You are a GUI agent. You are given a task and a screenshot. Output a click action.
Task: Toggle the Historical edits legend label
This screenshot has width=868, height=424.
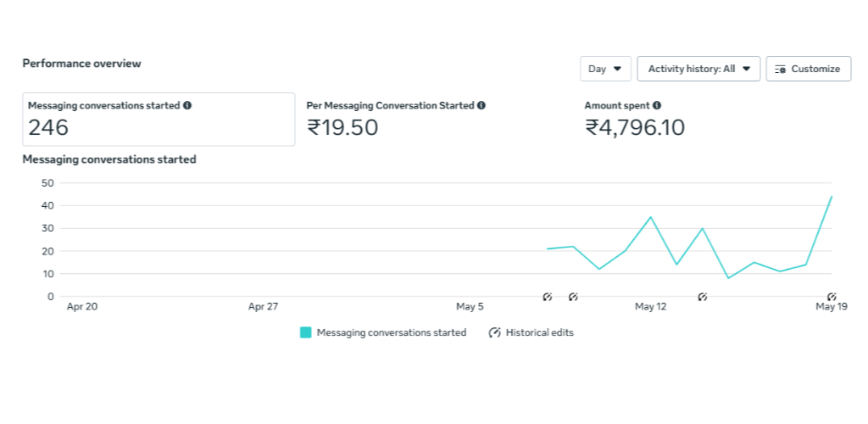540,332
